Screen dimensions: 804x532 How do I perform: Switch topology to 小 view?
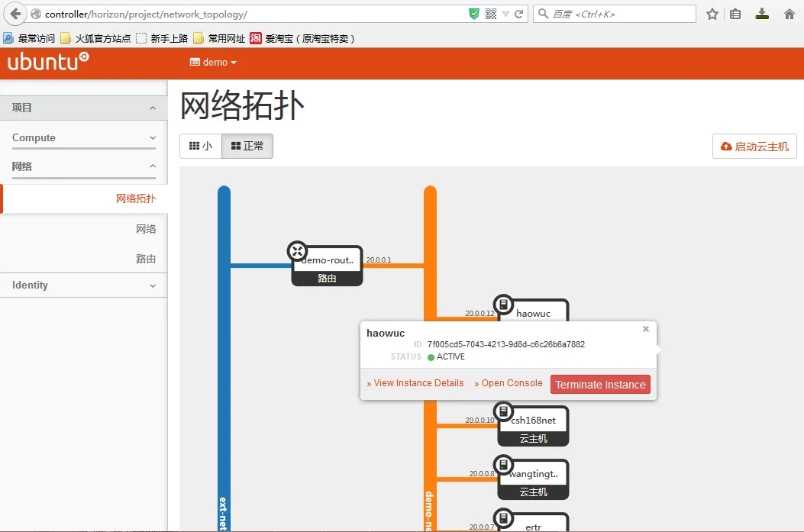tap(201, 146)
